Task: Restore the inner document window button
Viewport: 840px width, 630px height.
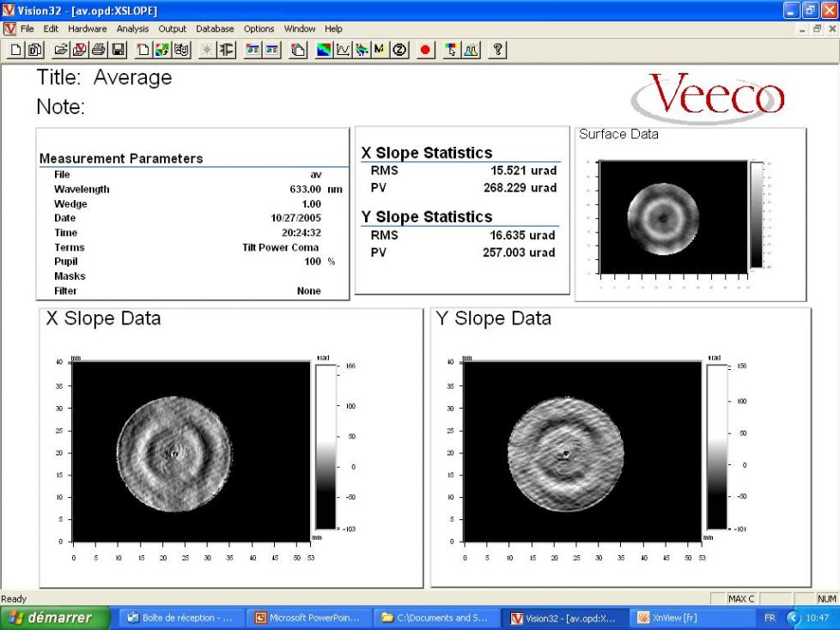Action: point(817,29)
